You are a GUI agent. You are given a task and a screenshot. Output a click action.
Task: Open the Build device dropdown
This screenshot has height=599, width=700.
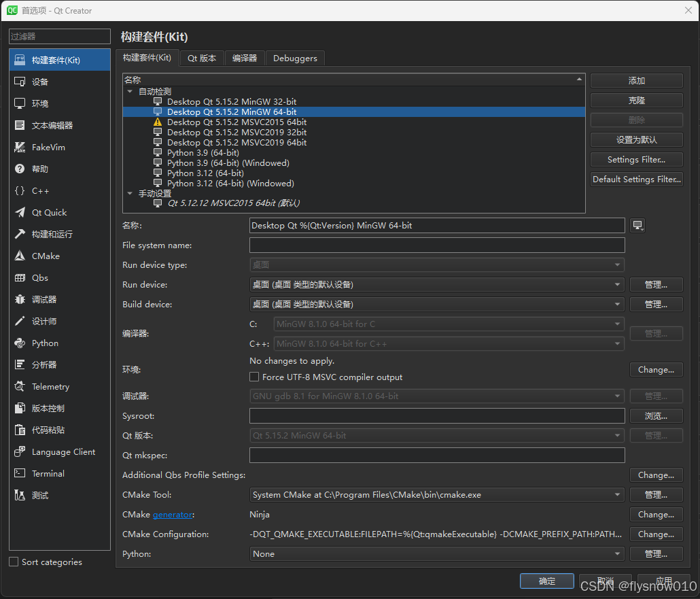tap(436, 304)
